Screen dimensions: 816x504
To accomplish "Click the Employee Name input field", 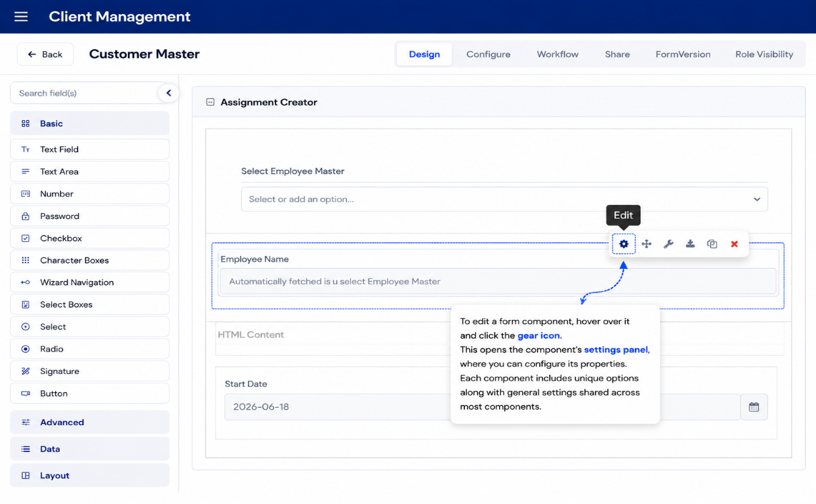I will [498, 282].
